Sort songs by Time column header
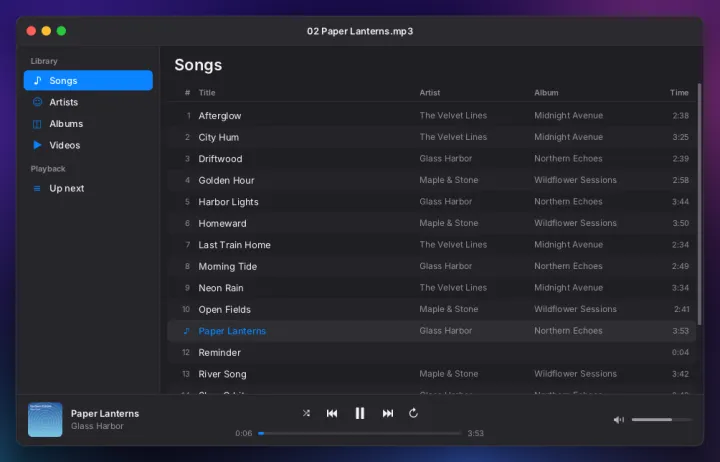720x462 pixels. [x=679, y=93]
